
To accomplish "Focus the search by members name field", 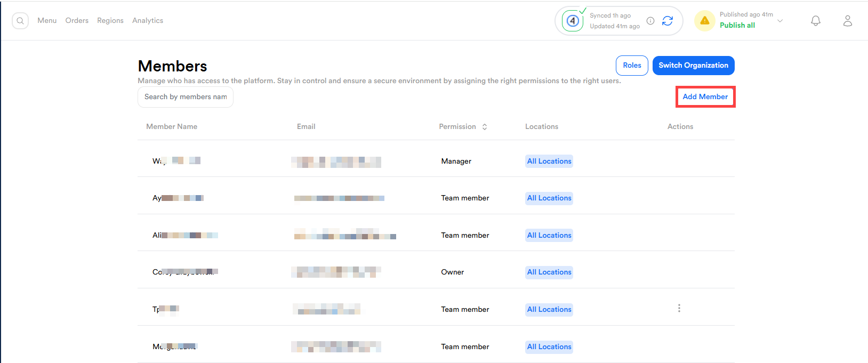I will coord(186,97).
